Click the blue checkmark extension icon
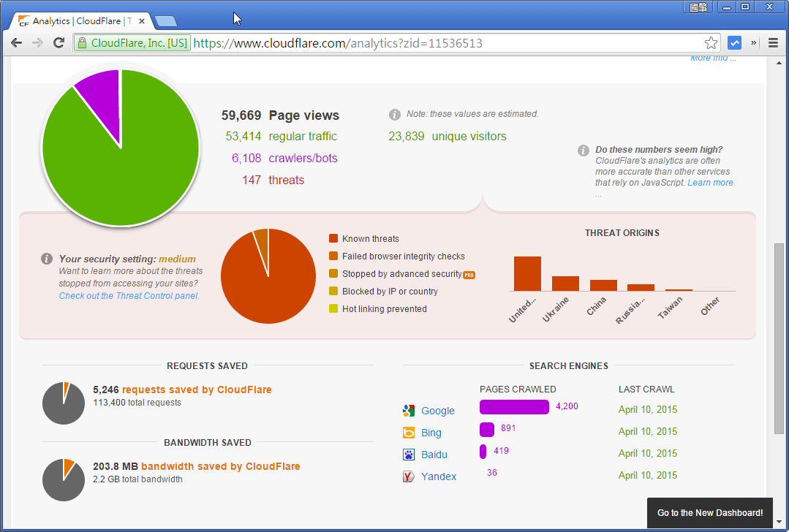The width and height of the screenshot is (789, 532). pyautogui.click(x=734, y=42)
